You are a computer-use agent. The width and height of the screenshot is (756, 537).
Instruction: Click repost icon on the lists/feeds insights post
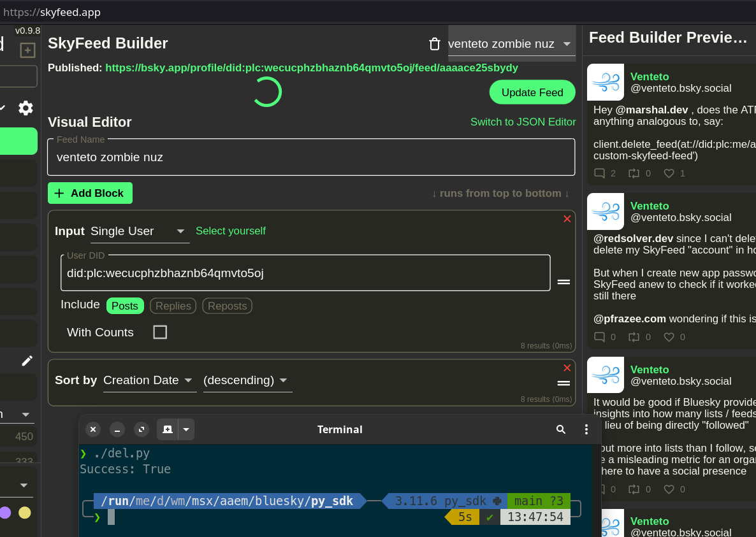coord(634,489)
